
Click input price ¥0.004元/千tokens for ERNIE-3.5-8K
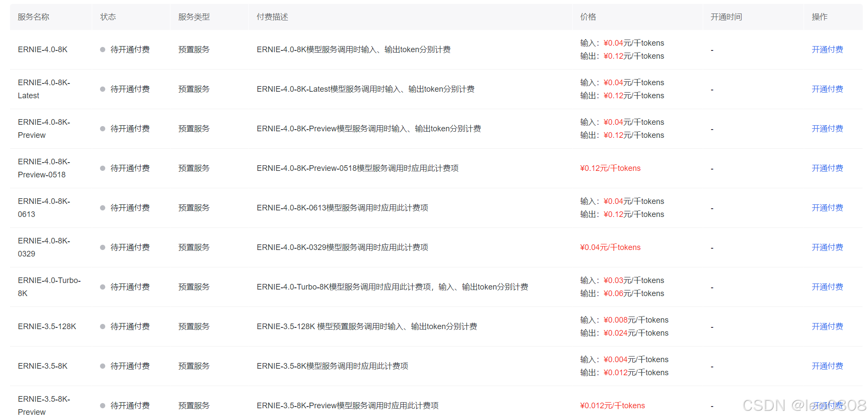coord(636,360)
